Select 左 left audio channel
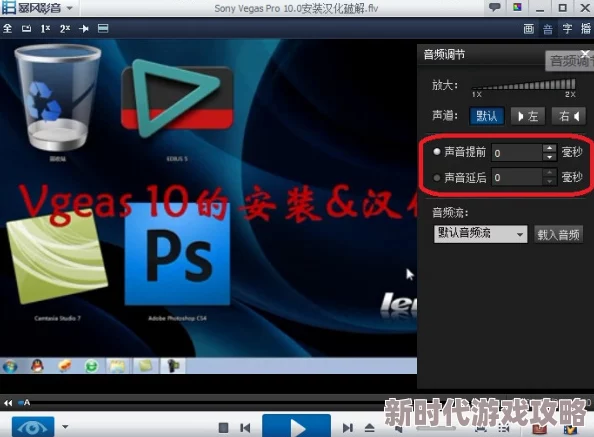Screen dimensions: 594x437 tap(528, 116)
